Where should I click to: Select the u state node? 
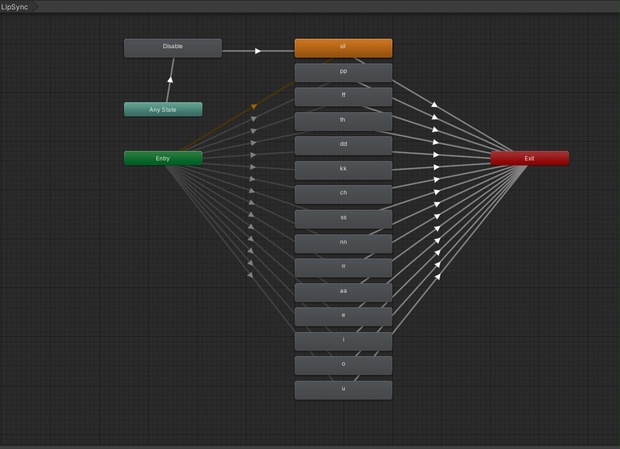(x=343, y=390)
